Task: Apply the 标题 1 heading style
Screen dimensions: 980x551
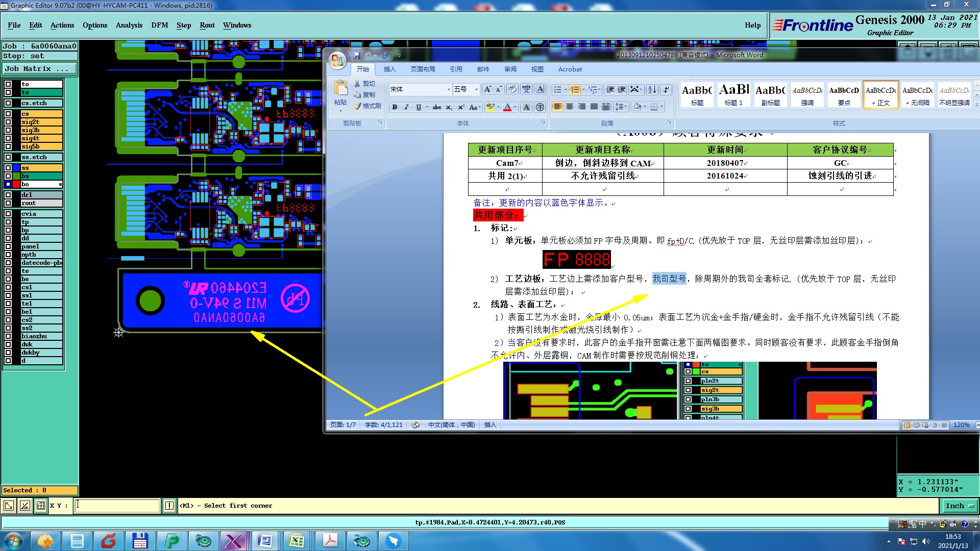Action: 733,95
